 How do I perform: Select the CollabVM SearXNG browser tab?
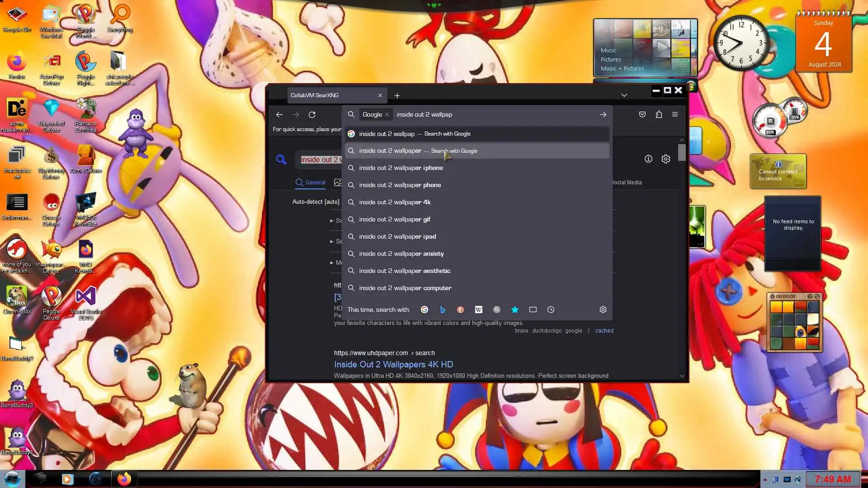tap(330, 95)
